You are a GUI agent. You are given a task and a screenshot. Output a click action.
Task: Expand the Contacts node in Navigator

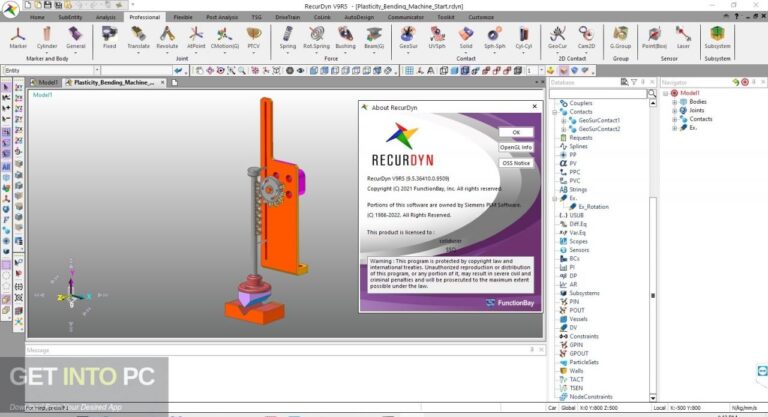click(674, 119)
